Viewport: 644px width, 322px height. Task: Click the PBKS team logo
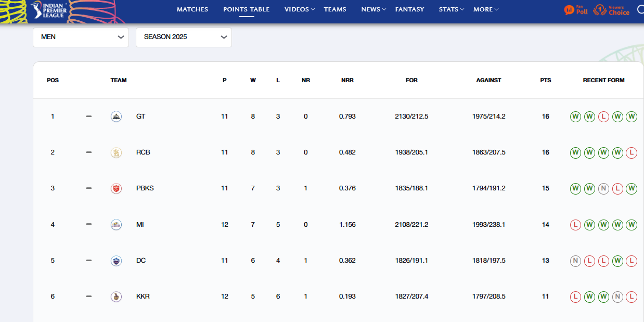pos(117,188)
